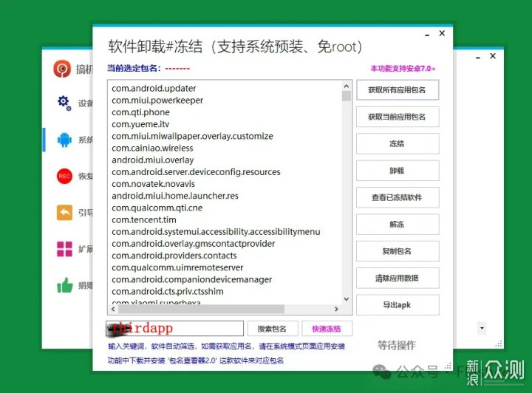The height and width of the screenshot is (393, 532).
Task: Click the pink 快速冻结 button
Action: click(327, 329)
